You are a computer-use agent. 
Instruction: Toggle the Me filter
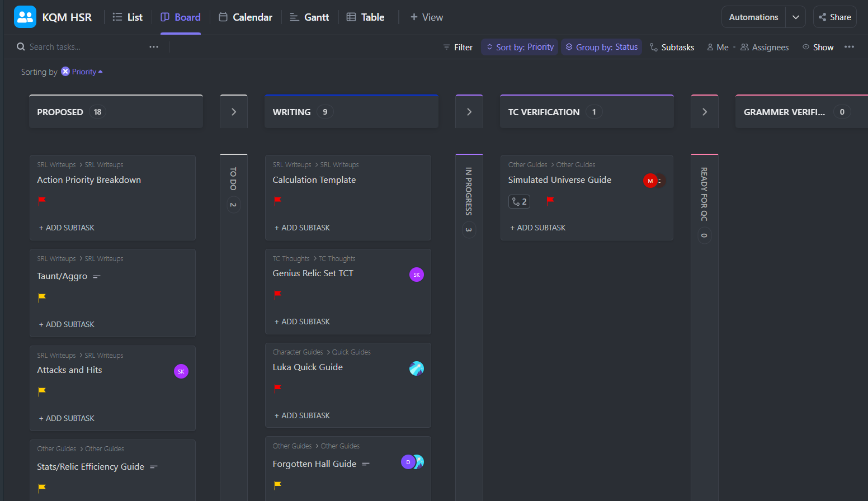point(718,47)
